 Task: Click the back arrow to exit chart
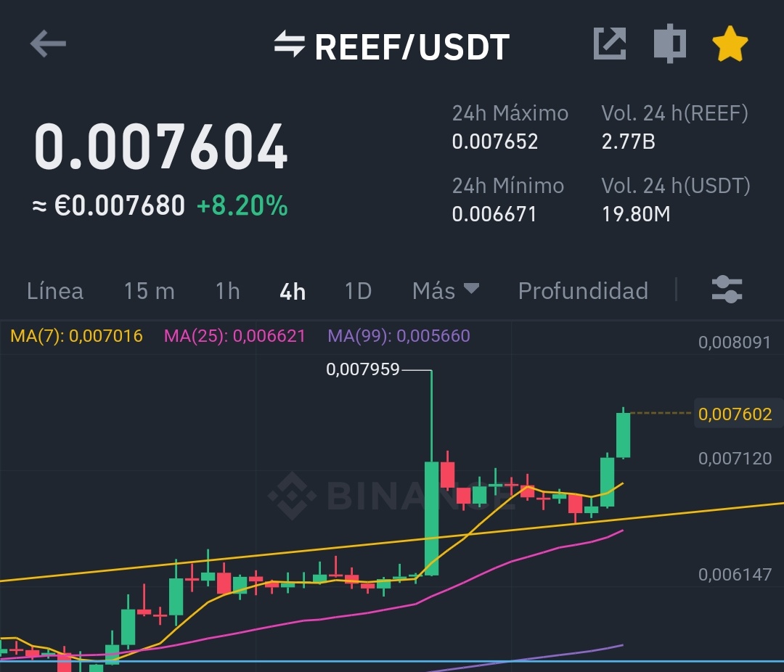pyautogui.click(x=46, y=44)
